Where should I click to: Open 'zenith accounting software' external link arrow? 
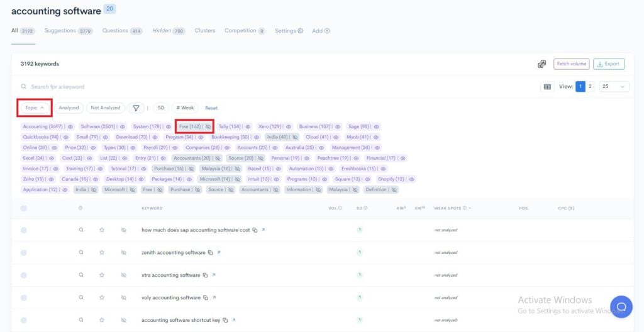click(x=219, y=252)
